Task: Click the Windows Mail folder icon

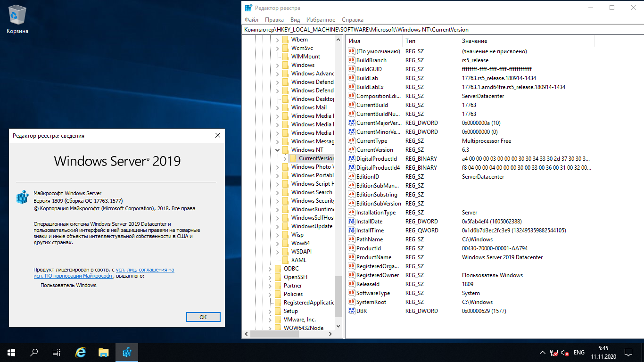Action: pyautogui.click(x=285, y=107)
